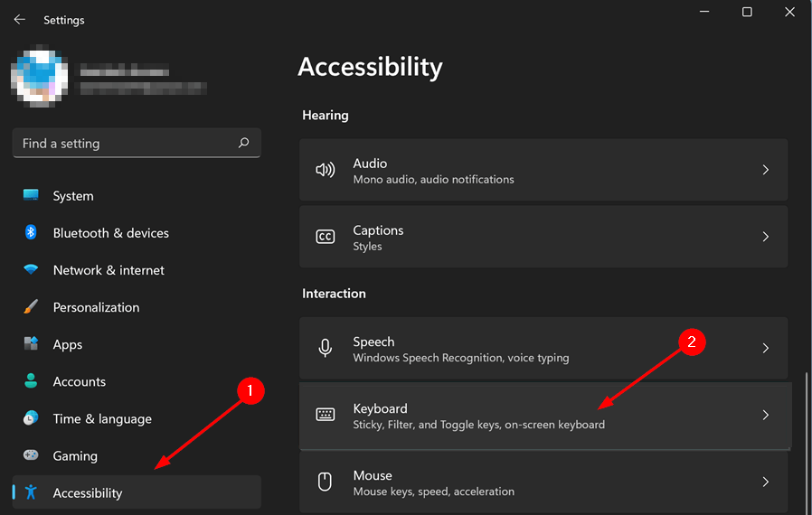Expand Mouse settings chevron
Image resolution: width=812 pixels, height=515 pixels.
765,482
